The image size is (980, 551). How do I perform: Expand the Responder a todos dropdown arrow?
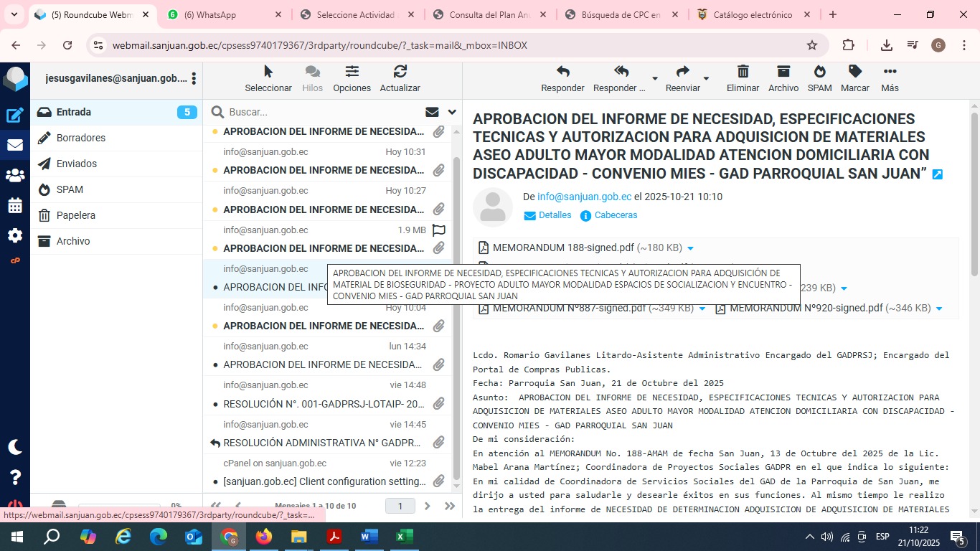tap(654, 78)
